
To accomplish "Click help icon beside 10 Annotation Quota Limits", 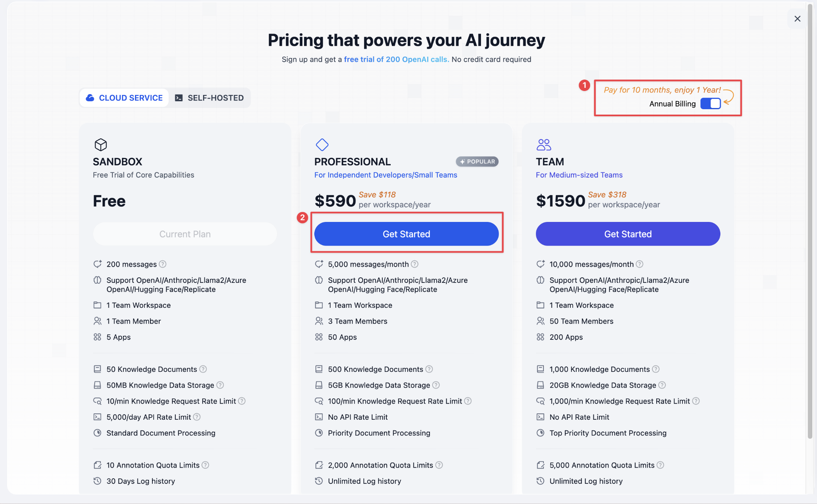I will 205,465.
